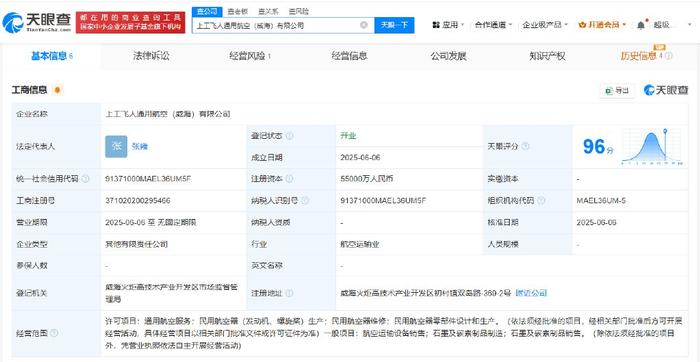Open the 企业级产品 dropdown menu

545,25
